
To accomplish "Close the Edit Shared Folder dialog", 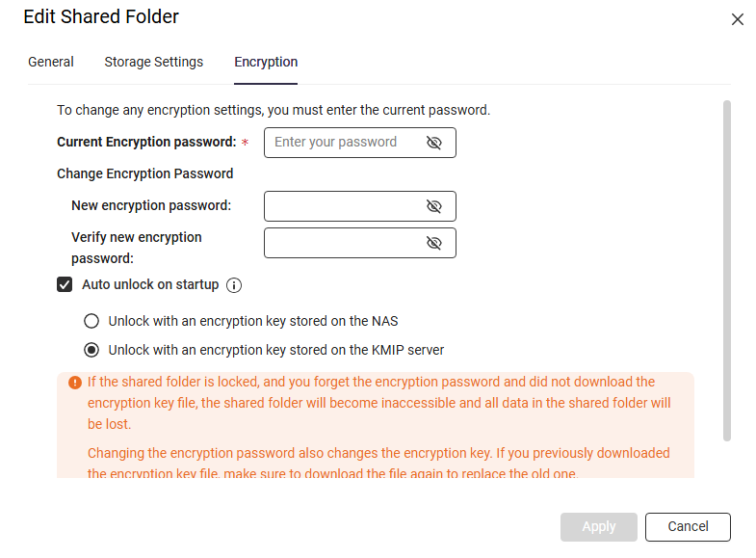I will coord(738,19).
